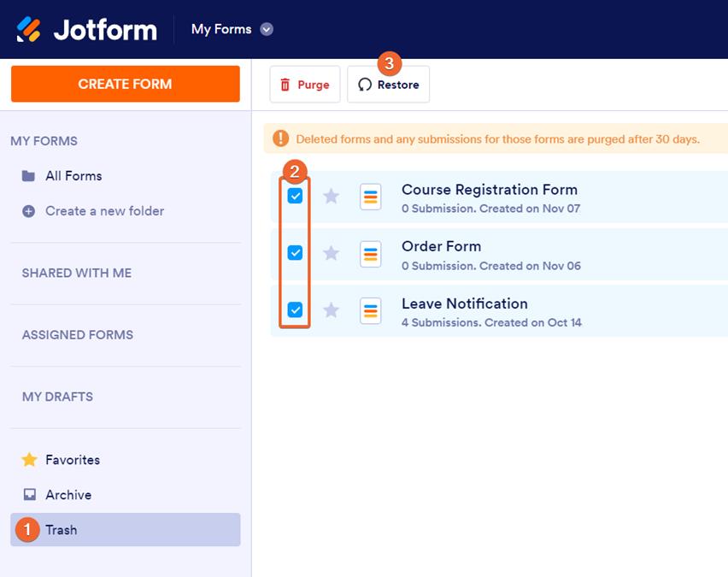728x577 pixels.
Task: Open the My Forms dropdown arrow
Action: pos(267,29)
